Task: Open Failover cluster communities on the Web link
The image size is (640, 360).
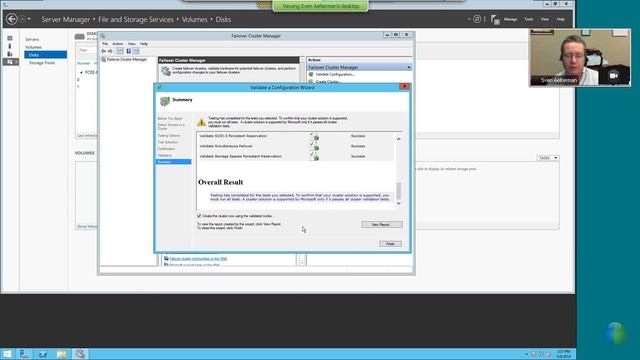Action: (198, 259)
